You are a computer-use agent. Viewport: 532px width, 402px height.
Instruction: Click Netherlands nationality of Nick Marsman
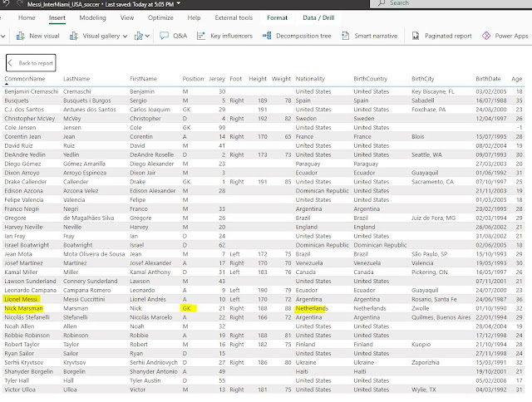coord(312,308)
